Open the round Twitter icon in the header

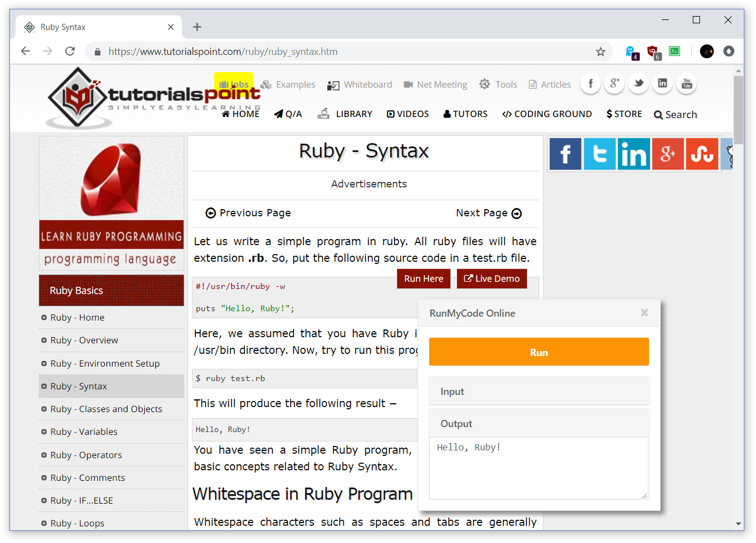tap(638, 84)
